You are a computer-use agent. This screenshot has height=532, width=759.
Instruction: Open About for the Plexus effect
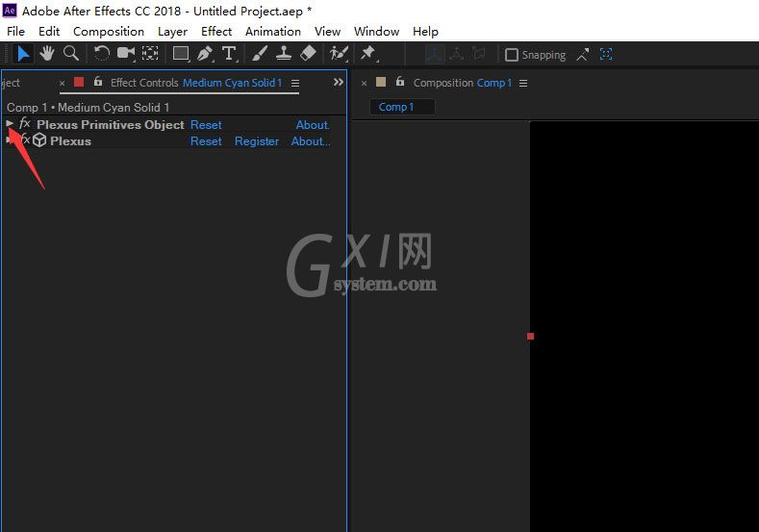coord(311,141)
